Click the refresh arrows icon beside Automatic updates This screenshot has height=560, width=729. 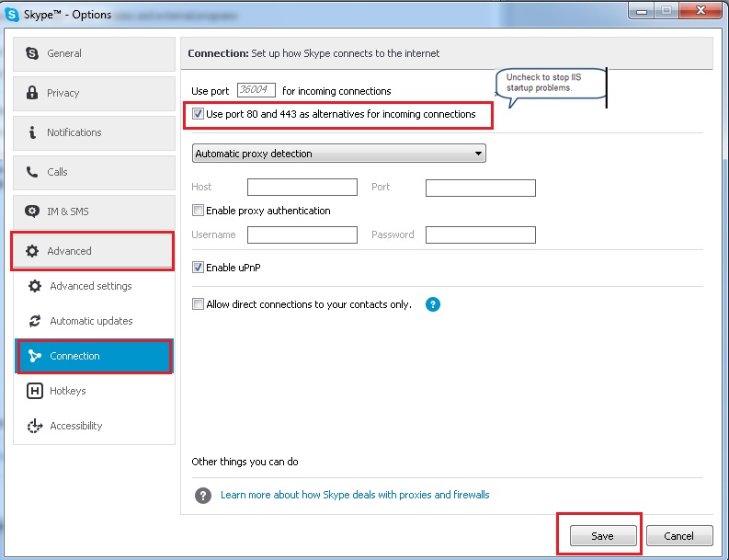pos(35,321)
